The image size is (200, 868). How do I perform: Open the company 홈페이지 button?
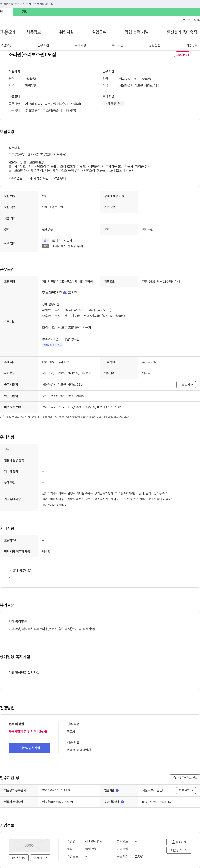click(x=179, y=842)
